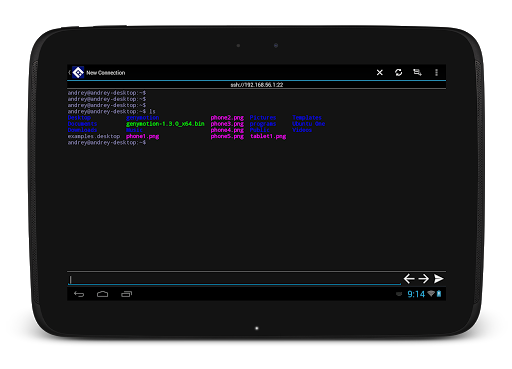Click the reconnect refresh icon

398,72
